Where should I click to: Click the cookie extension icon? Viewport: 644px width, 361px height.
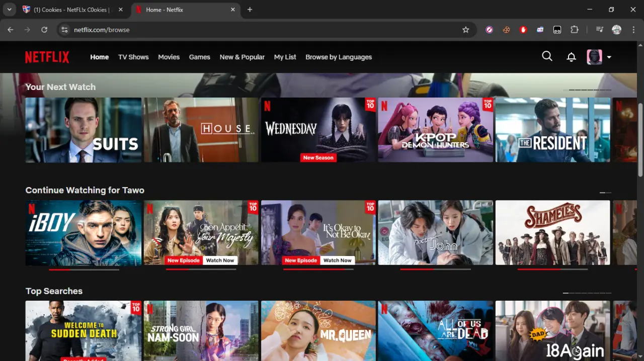click(x=506, y=30)
